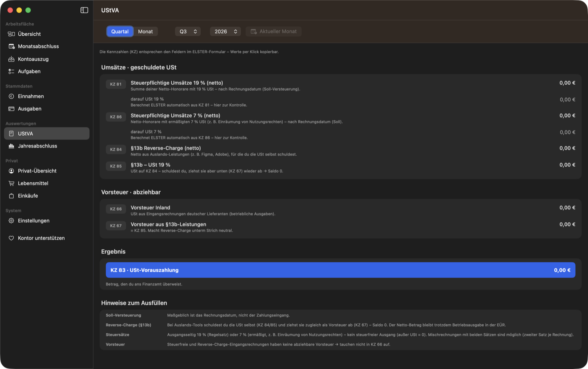Click the Kontoauszug tray icon

[x=11, y=59]
